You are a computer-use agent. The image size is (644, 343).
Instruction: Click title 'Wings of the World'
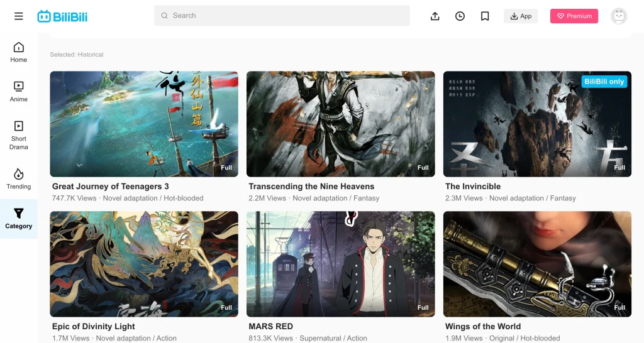pos(483,326)
